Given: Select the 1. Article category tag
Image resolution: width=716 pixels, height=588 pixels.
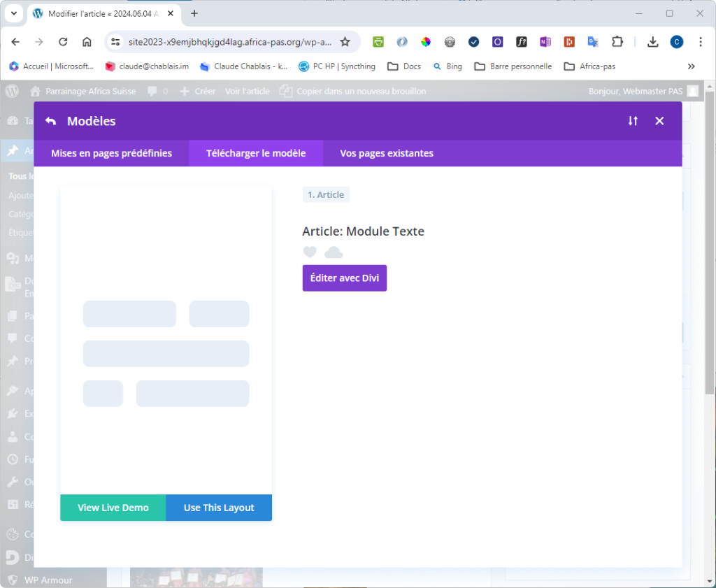Looking at the screenshot, I should [326, 194].
